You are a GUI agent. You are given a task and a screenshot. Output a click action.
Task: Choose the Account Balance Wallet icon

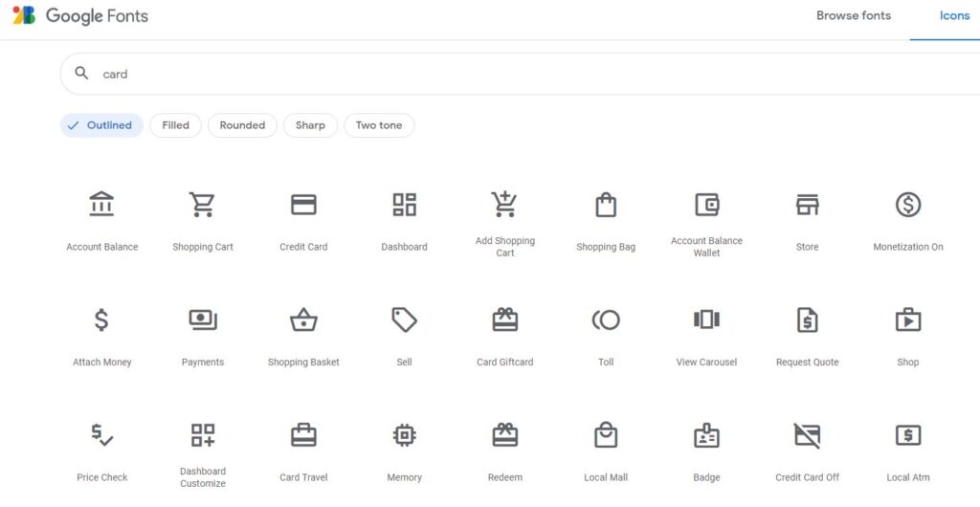pyautogui.click(x=707, y=204)
